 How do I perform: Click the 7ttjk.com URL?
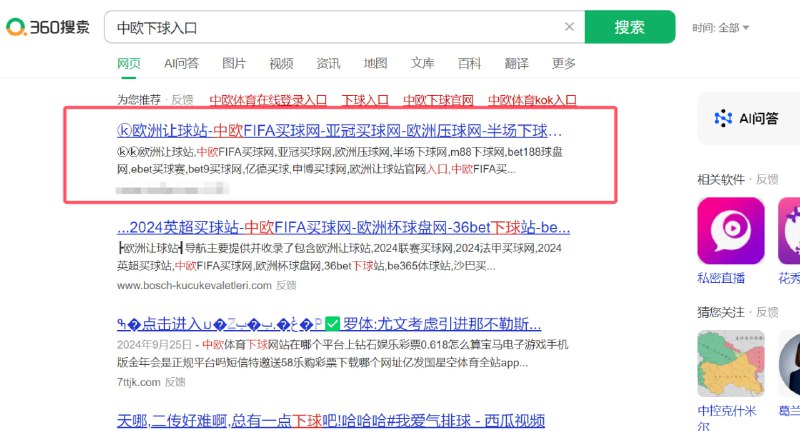(x=138, y=382)
